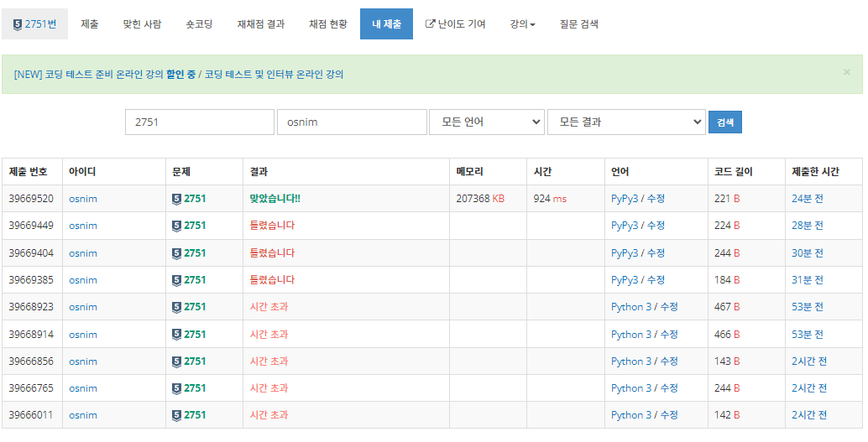868x442 pixels.
Task: Click the 검색 search button
Action: pyautogui.click(x=725, y=122)
